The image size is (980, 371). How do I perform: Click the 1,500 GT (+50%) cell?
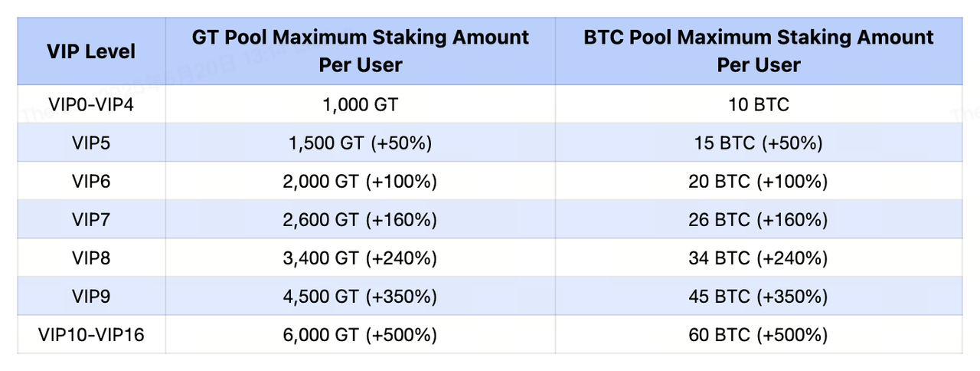pyautogui.click(x=361, y=143)
